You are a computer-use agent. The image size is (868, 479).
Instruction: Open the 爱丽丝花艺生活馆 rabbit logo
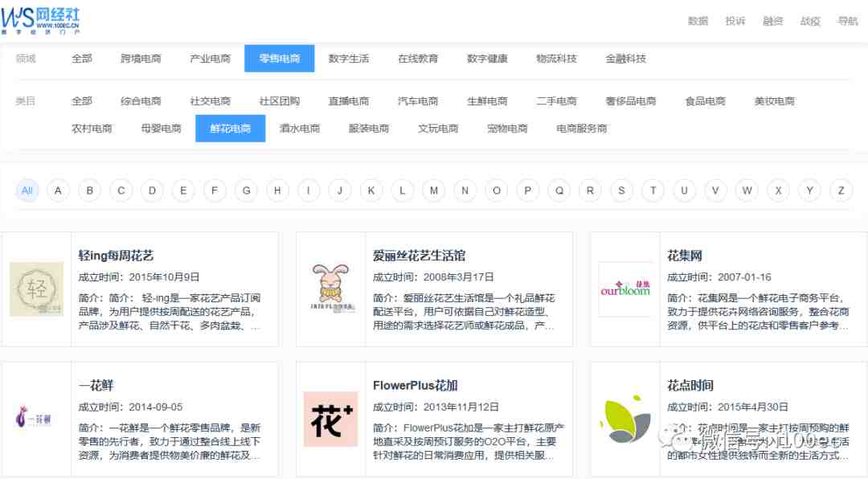tap(331, 288)
